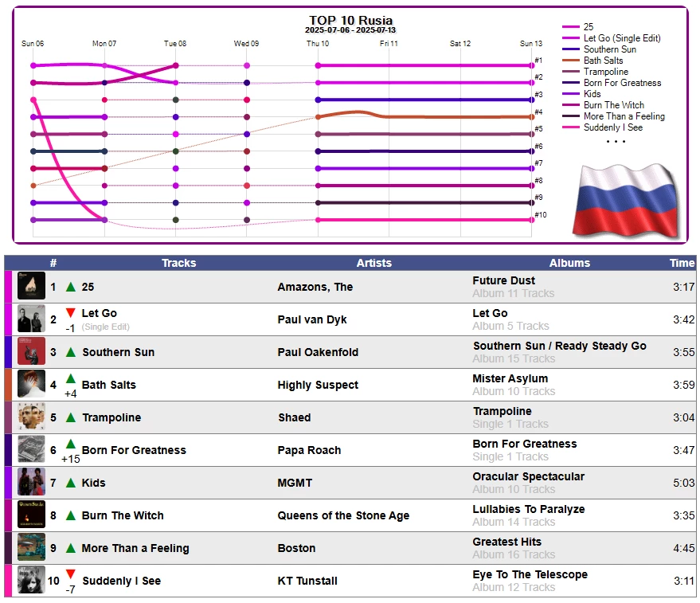Image resolution: width=700 pixels, height=603 pixels.
Task: Open the artist Highly Suspect
Action: [318, 385]
